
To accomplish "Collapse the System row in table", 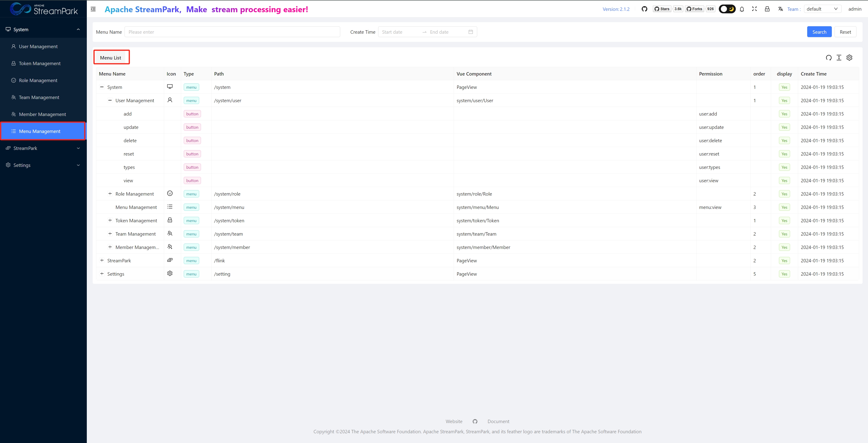I will pyautogui.click(x=102, y=87).
